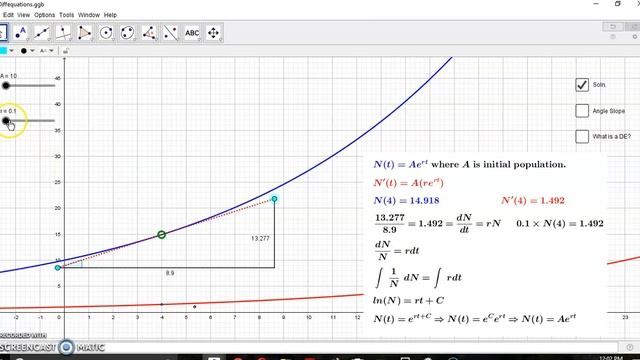Click the help circle icon below Undo
The image size is (640, 360).
click(613, 37)
